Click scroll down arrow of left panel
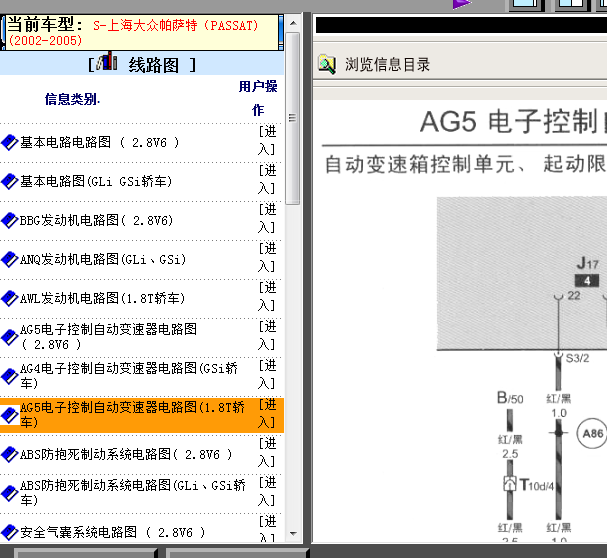Image resolution: width=607 pixels, height=558 pixels. 293,534
